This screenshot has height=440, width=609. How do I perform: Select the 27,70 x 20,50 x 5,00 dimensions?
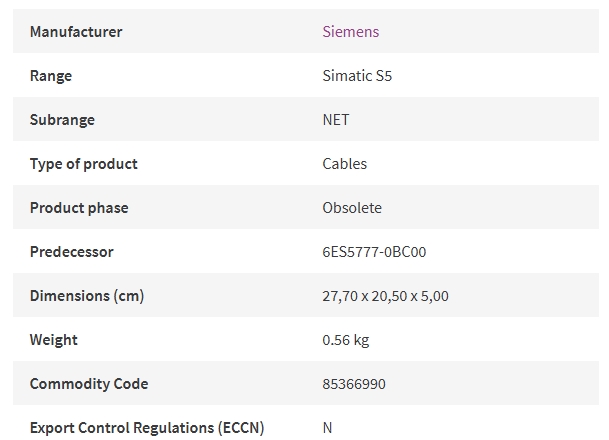(385, 296)
